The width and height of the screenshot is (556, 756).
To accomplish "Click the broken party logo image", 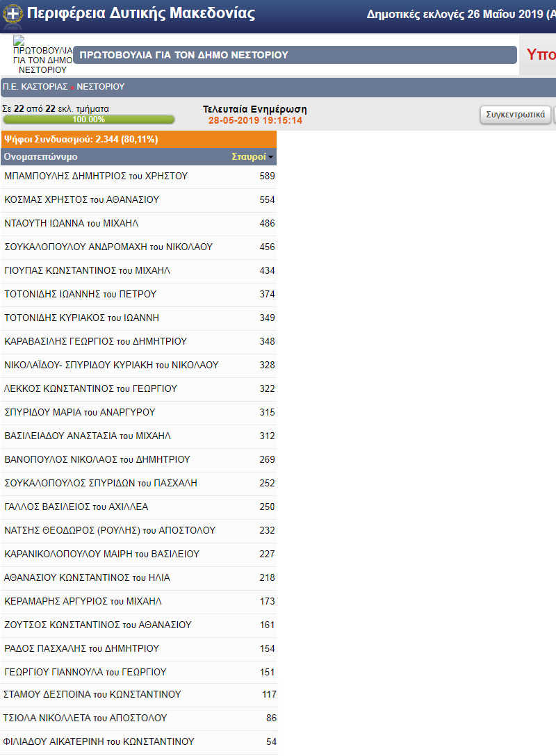I will point(42,55).
